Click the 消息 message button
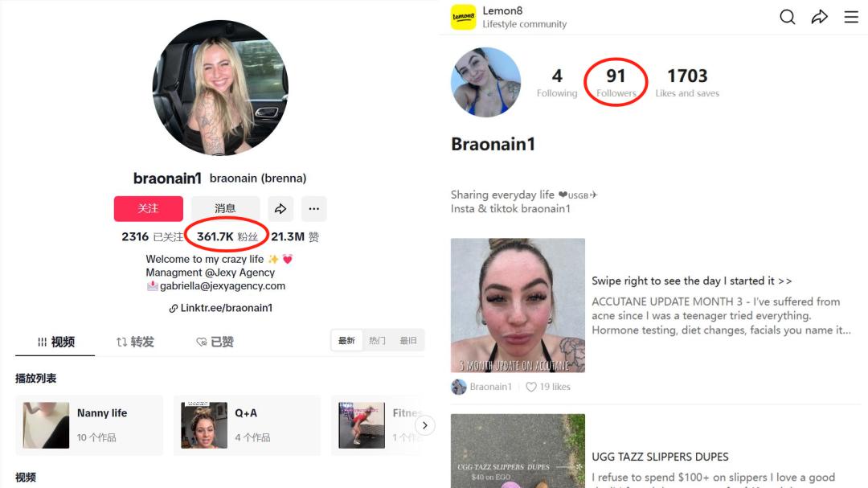The width and height of the screenshot is (868, 488). (225, 209)
